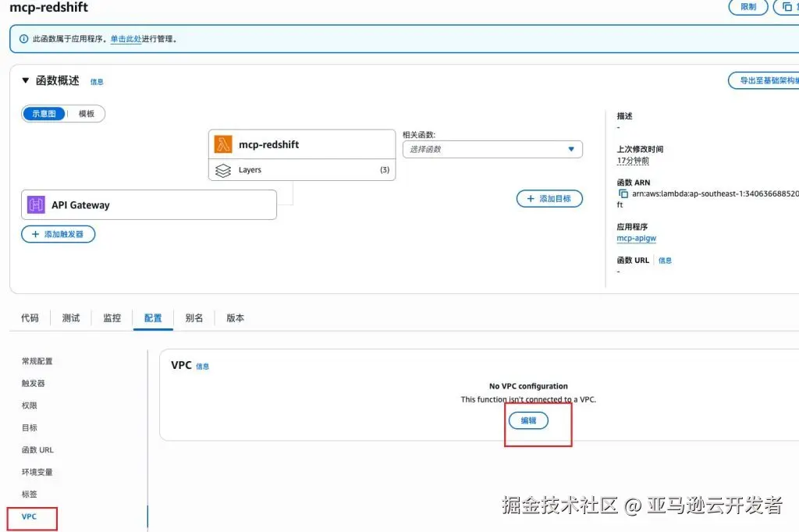Open the mcp-apigw application link
This screenshot has height=532, width=799.
tap(637, 238)
